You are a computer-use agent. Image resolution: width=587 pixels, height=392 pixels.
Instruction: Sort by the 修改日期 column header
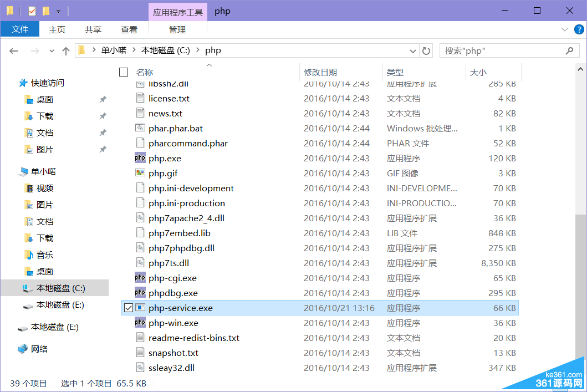[x=320, y=72]
